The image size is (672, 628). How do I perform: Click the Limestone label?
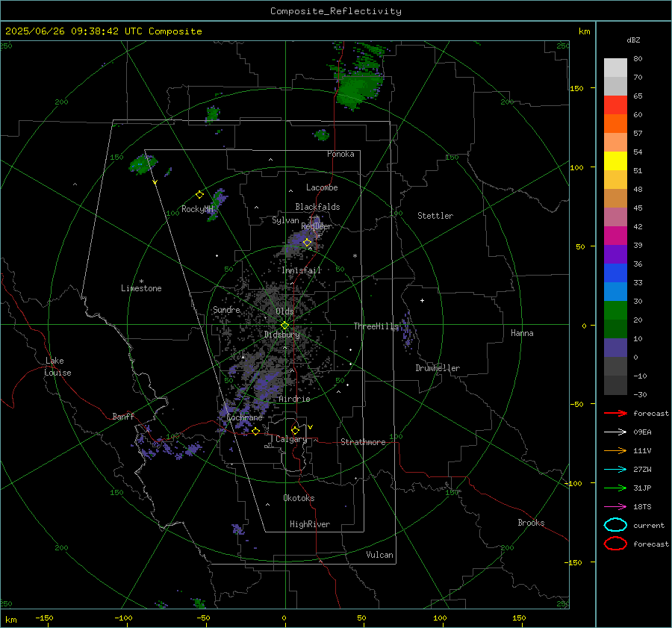point(141,288)
